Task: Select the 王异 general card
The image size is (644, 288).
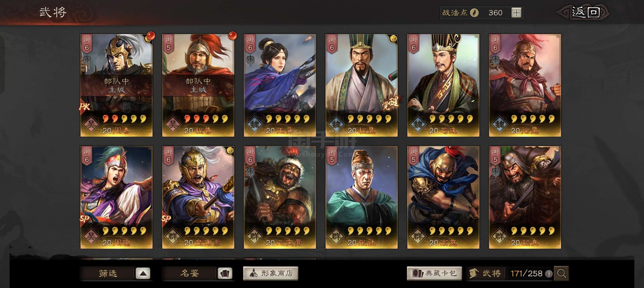Action: coord(280,85)
